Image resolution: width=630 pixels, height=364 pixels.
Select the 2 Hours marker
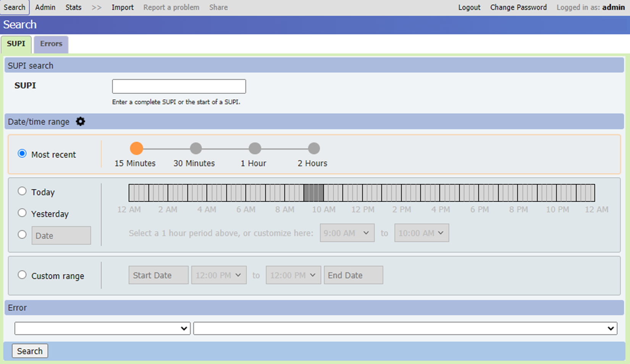pos(314,148)
